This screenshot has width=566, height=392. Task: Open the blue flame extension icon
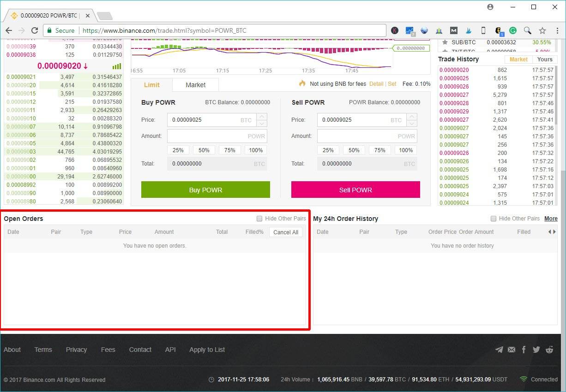click(x=469, y=30)
